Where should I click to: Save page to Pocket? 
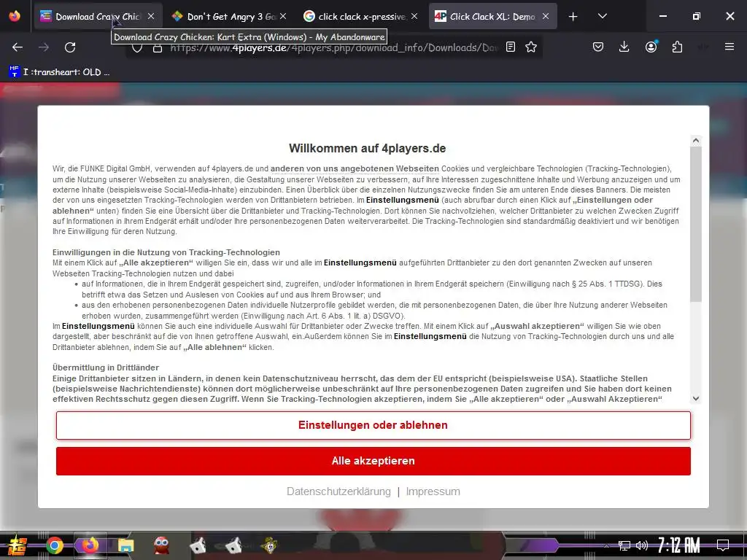tap(598, 47)
